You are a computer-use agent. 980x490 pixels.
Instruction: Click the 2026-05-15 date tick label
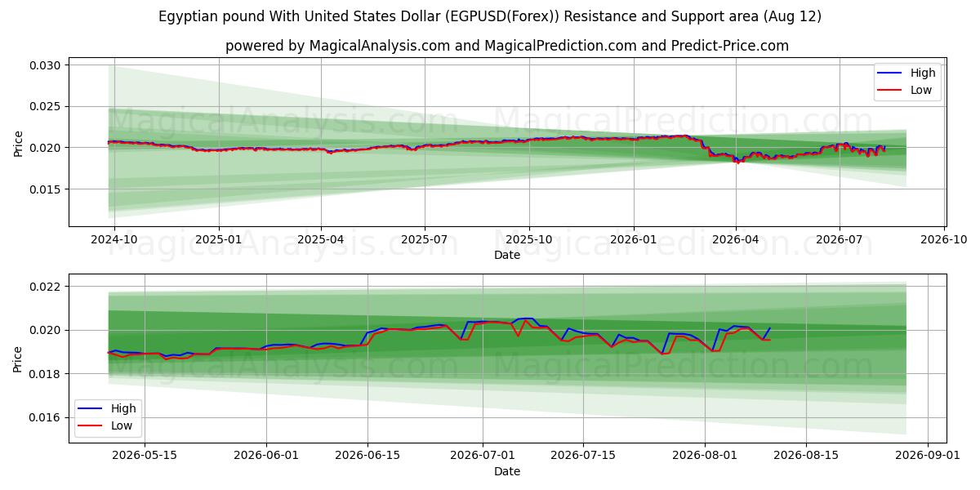(145, 456)
